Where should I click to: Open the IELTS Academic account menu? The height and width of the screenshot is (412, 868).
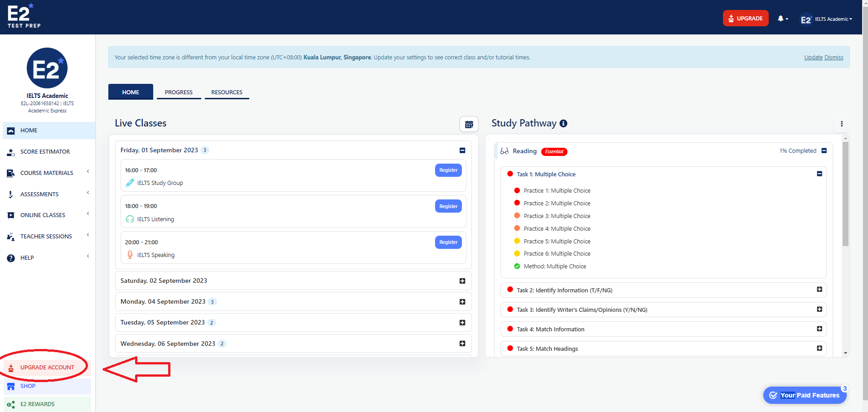[x=826, y=19]
